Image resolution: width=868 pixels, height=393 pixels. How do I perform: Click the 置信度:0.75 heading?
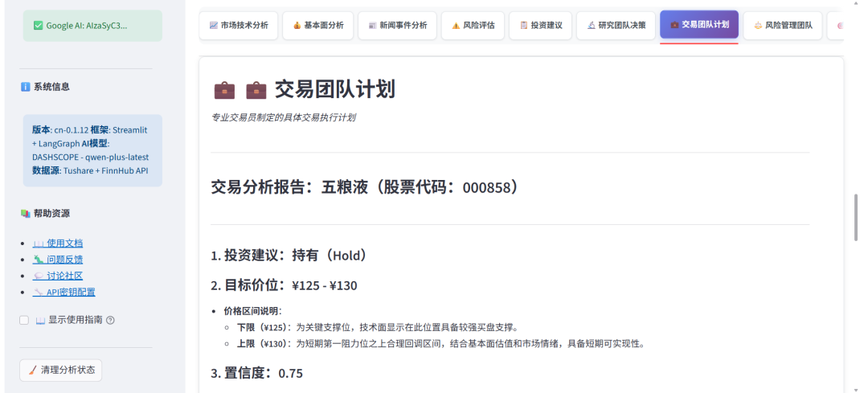[257, 373]
